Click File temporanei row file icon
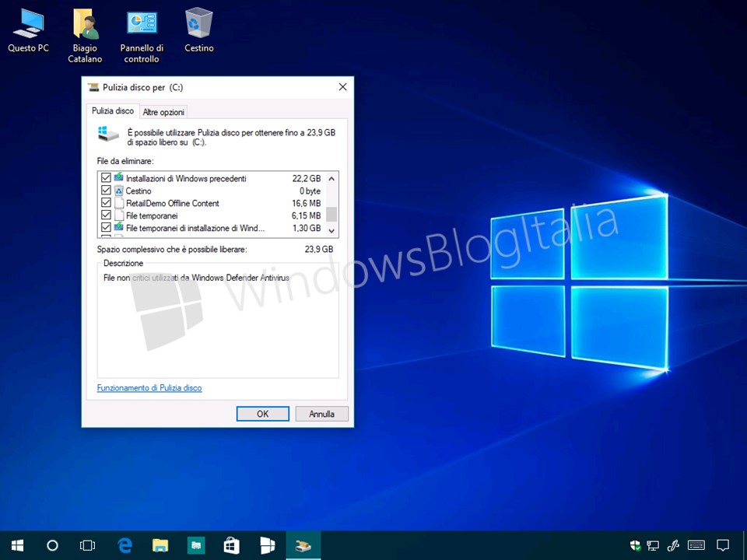The image size is (747, 560). (118, 215)
